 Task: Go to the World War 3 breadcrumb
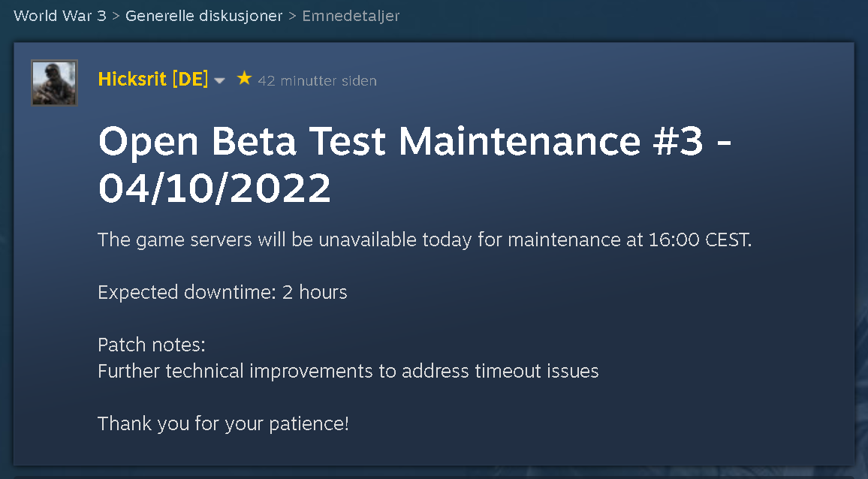pyautogui.click(x=60, y=16)
